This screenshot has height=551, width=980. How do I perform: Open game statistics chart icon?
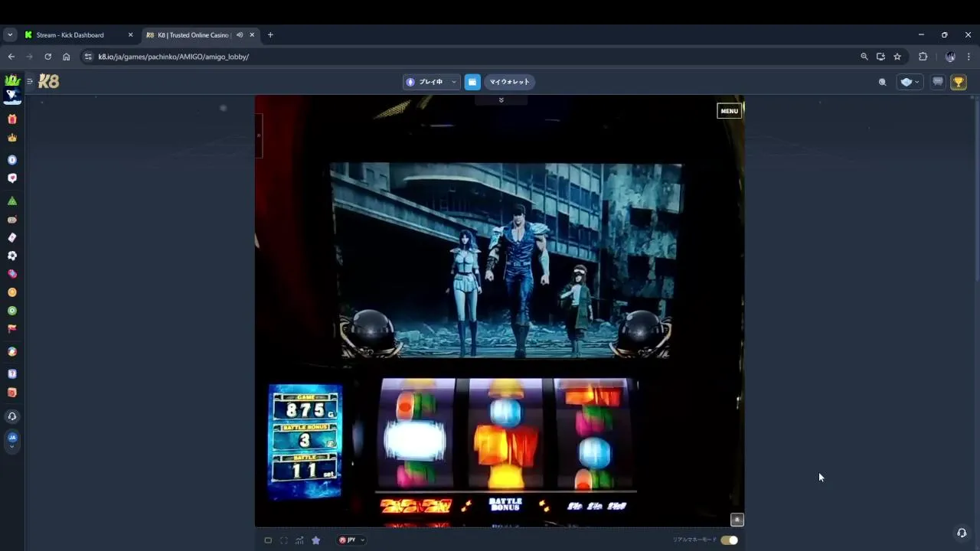(x=299, y=540)
